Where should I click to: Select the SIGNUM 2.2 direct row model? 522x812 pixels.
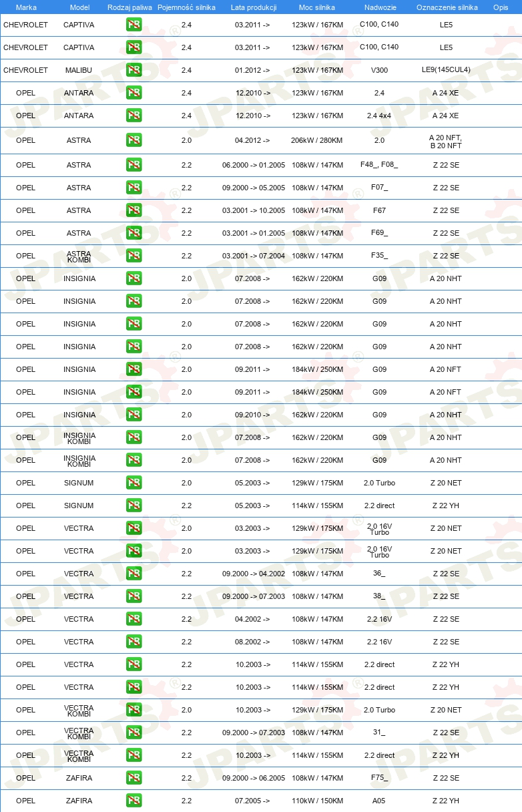79,505
